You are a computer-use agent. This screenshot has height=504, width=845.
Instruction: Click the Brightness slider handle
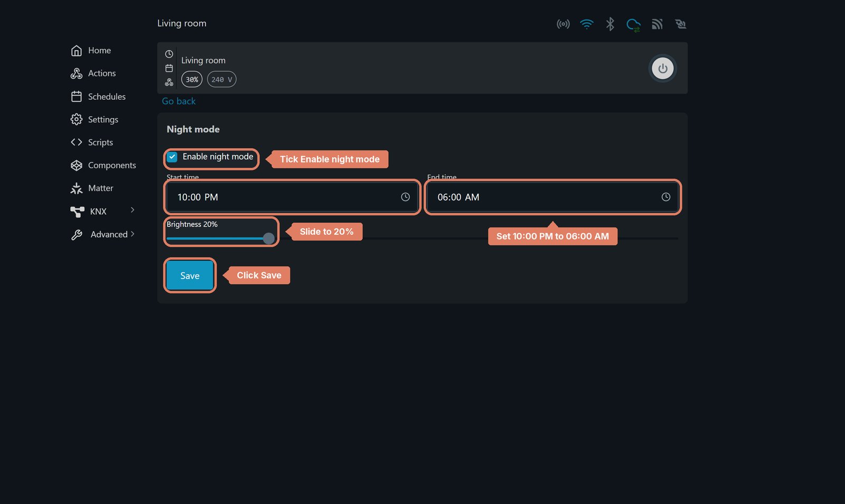(x=269, y=239)
